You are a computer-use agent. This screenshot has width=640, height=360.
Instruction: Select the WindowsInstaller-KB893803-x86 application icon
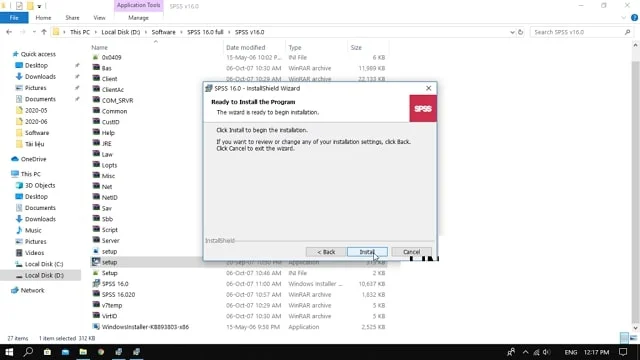pos(96,327)
